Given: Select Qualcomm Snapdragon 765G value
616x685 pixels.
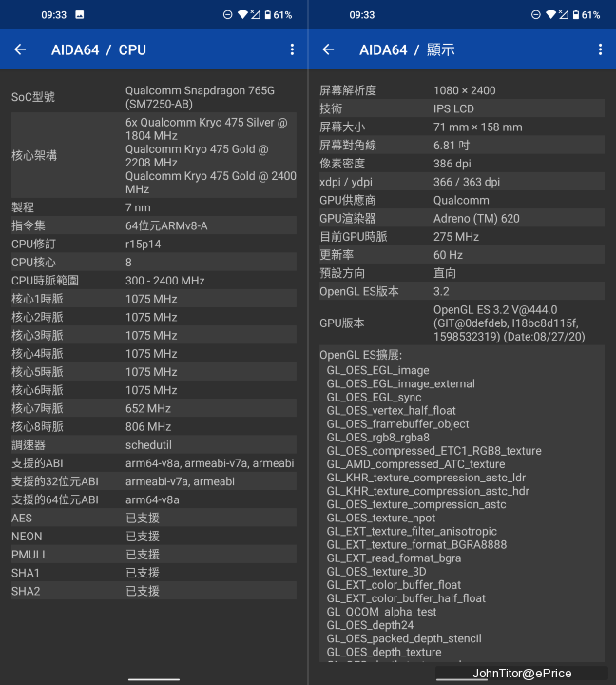Looking at the screenshot, I should [200, 97].
